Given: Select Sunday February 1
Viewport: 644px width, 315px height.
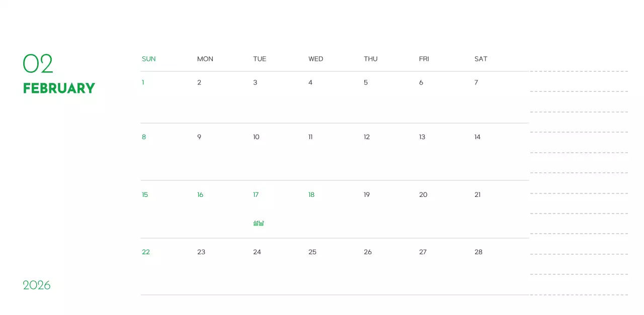Looking at the screenshot, I should point(143,82).
